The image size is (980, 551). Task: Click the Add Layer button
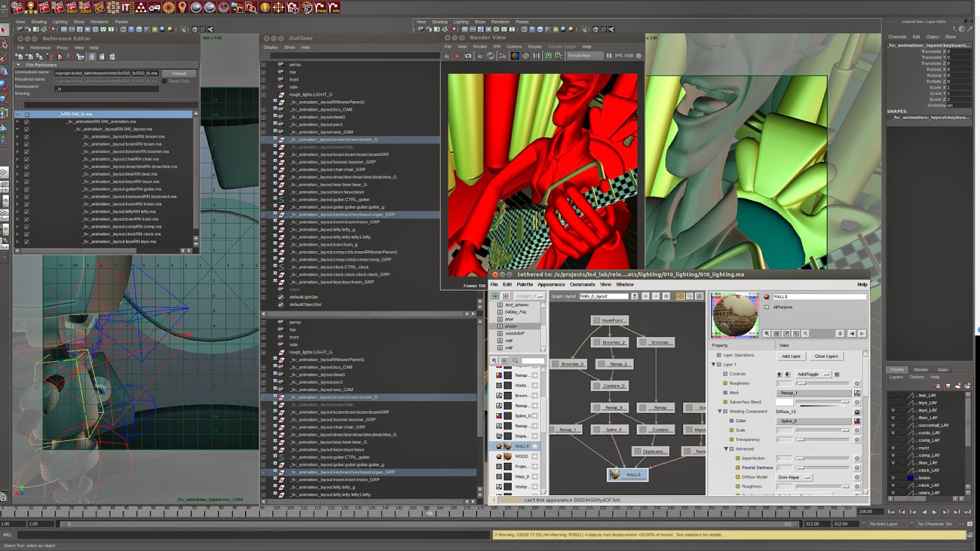coord(791,356)
